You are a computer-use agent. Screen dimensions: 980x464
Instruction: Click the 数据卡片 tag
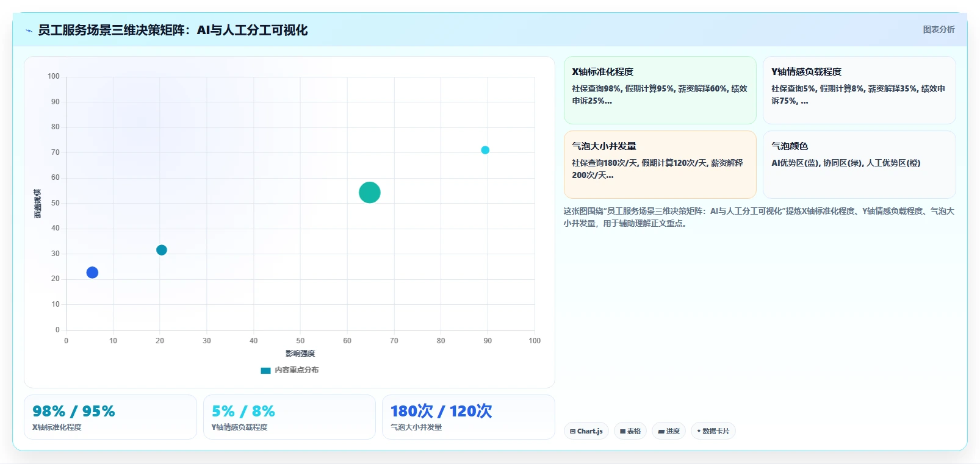(713, 431)
